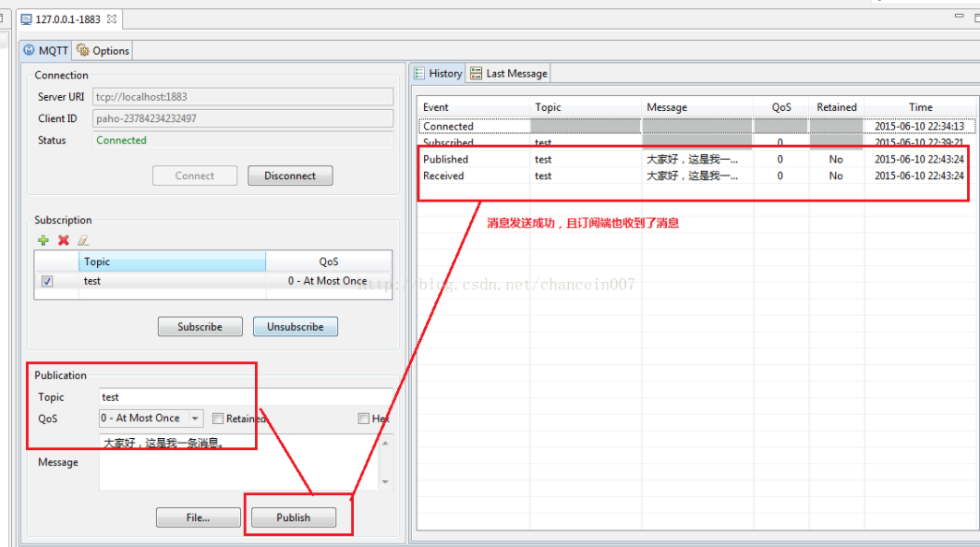
Task: Click the message box scroll up arrow
Action: pyautogui.click(x=385, y=444)
